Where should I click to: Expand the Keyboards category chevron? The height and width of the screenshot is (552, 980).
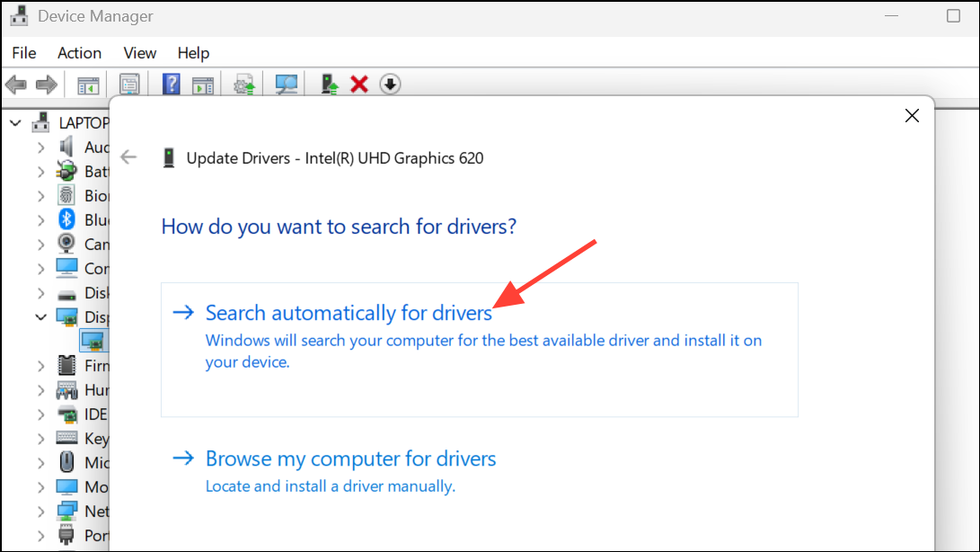point(40,439)
